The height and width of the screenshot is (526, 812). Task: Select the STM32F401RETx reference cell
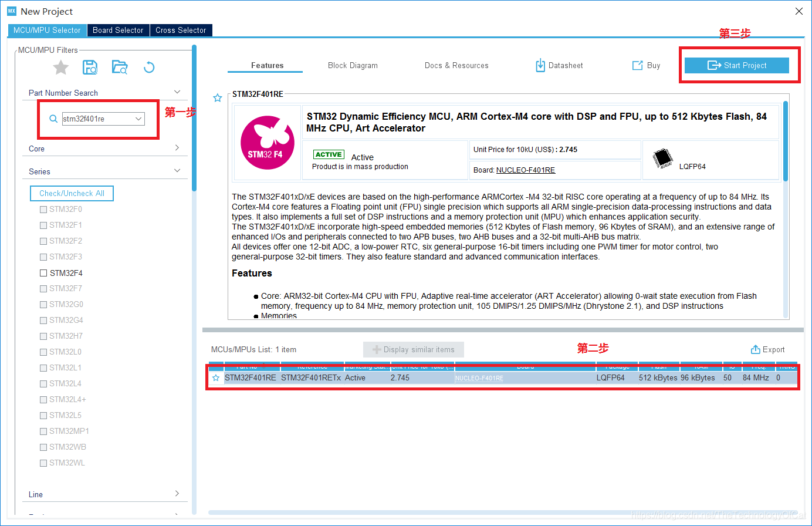coord(311,378)
